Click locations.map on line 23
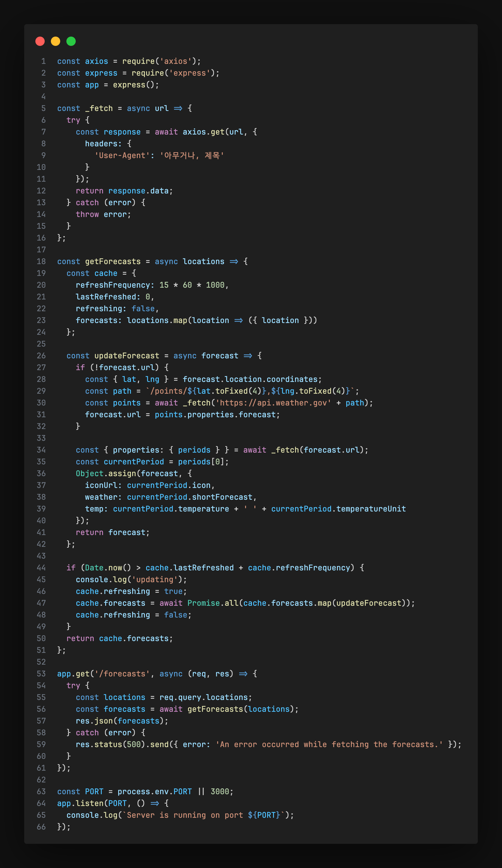The height and width of the screenshot is (868, 502). click(x=157, y=320)
